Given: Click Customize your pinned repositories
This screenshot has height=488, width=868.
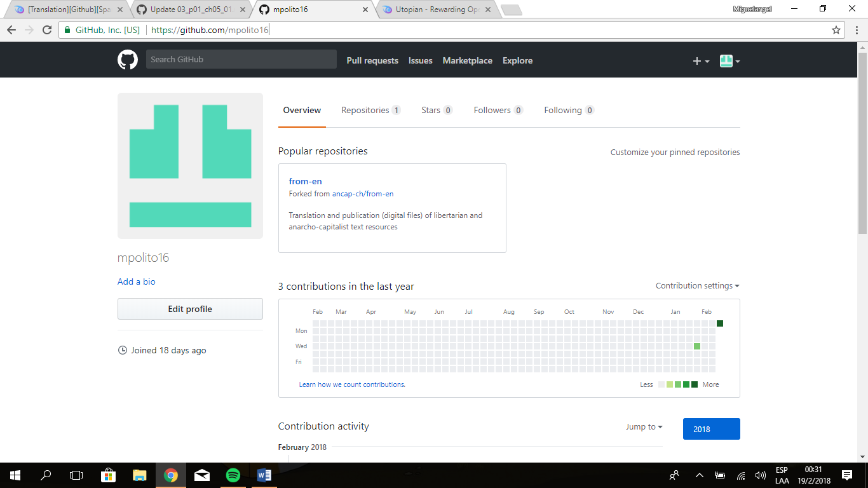Looking at the screenshot, I should 675,152.
